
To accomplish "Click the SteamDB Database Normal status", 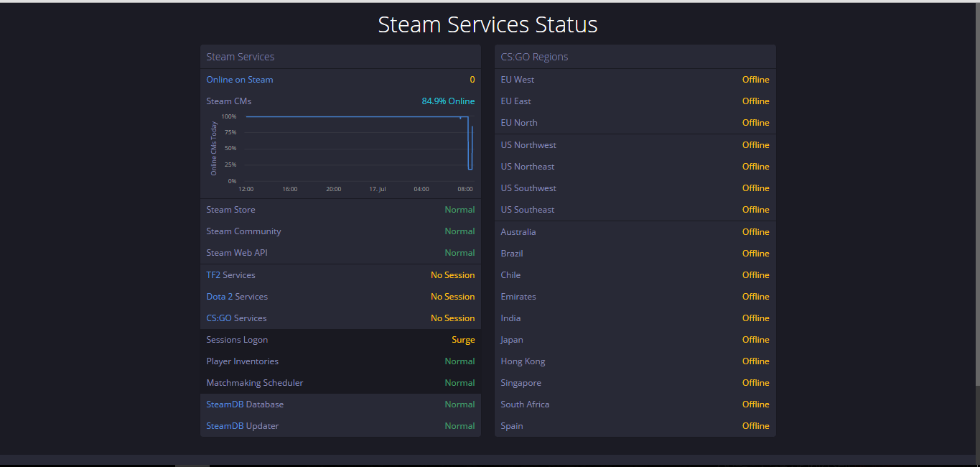I will [459, 404].
